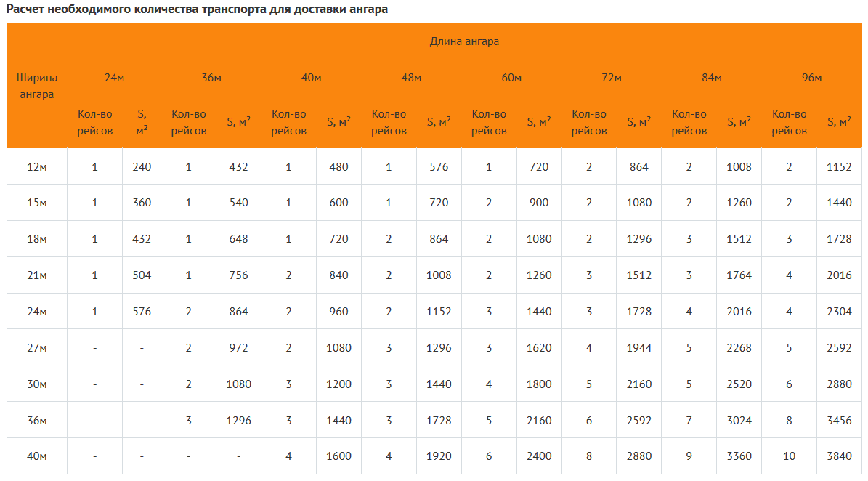The image size is (868, 481).
Task: Select the 'S, м²' subheader under 96м
Action: point(839,123)
